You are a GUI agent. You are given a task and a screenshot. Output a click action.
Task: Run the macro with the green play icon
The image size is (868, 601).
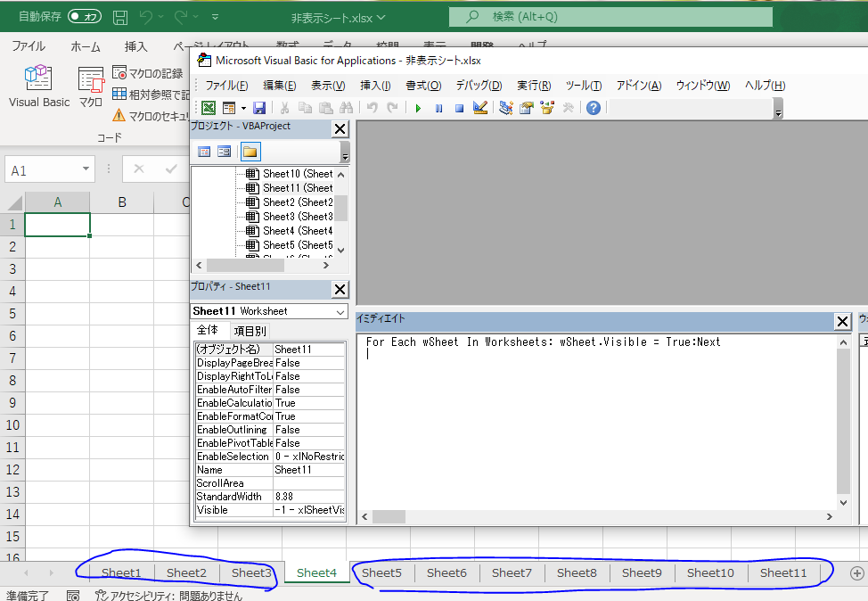[418, 108]
